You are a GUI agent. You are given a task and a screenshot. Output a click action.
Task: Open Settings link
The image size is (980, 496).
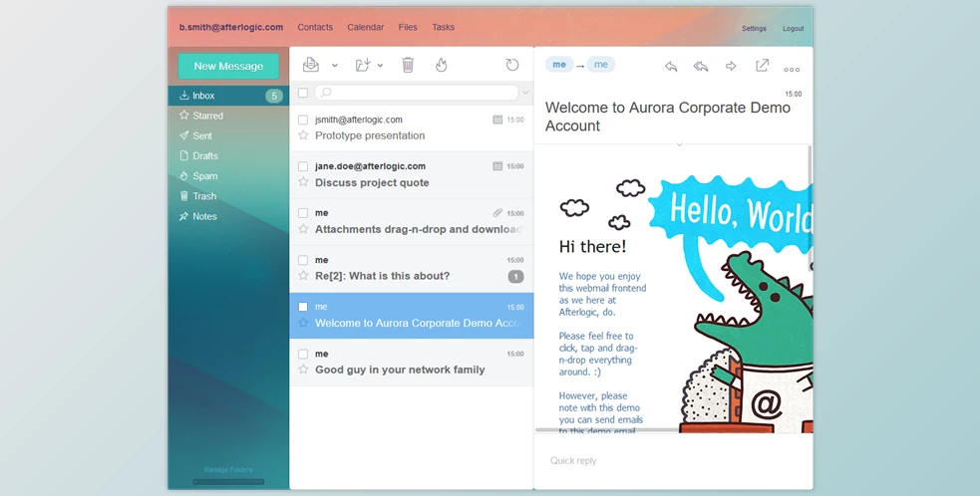click(754, 28)
